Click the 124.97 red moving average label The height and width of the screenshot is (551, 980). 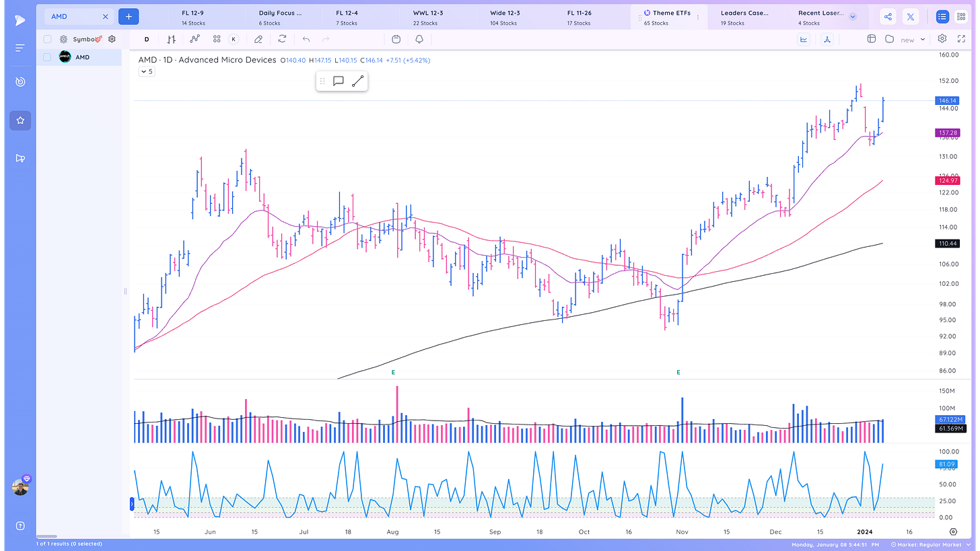coord(948,180)
